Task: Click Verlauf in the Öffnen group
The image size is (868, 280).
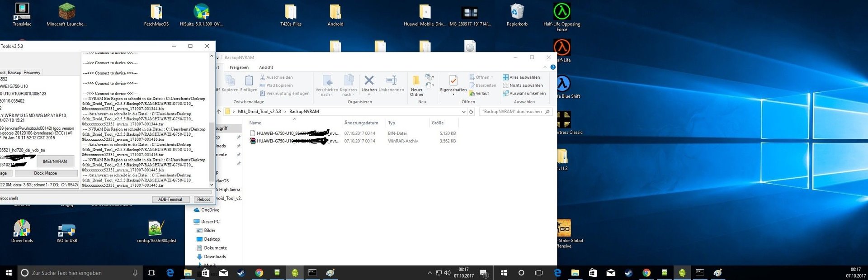Action: tap(479, 94)
